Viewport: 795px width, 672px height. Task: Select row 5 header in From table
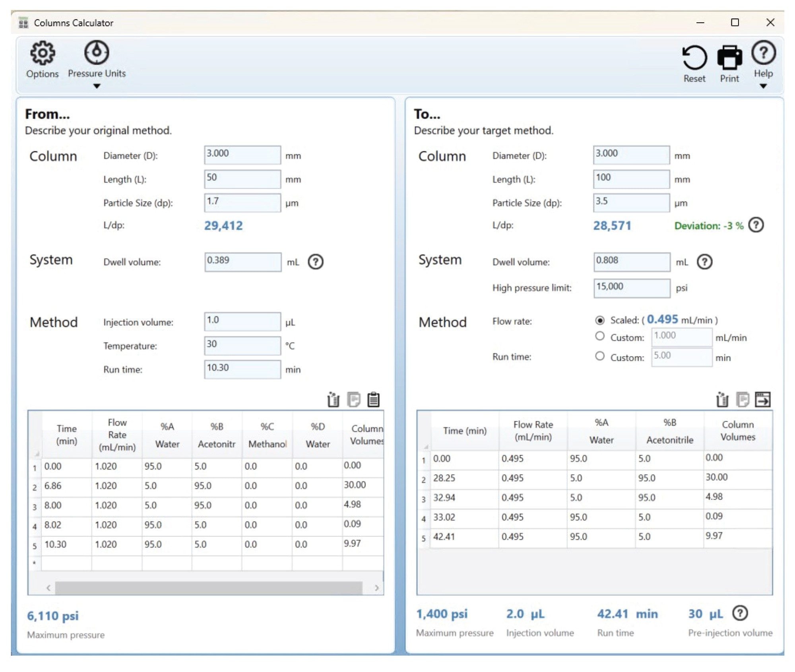35,546
